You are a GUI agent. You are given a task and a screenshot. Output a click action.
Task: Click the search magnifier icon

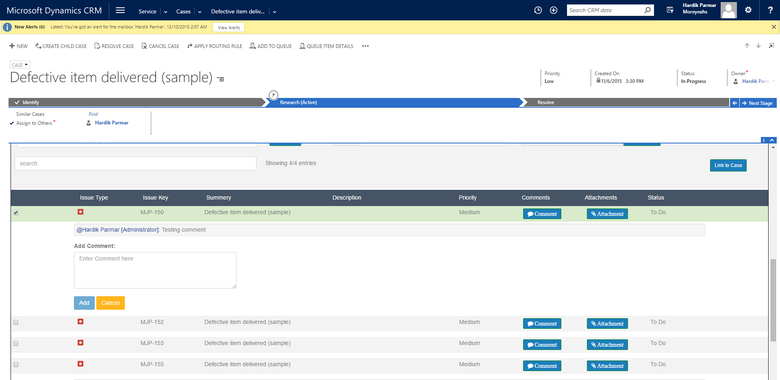point(648,10)
